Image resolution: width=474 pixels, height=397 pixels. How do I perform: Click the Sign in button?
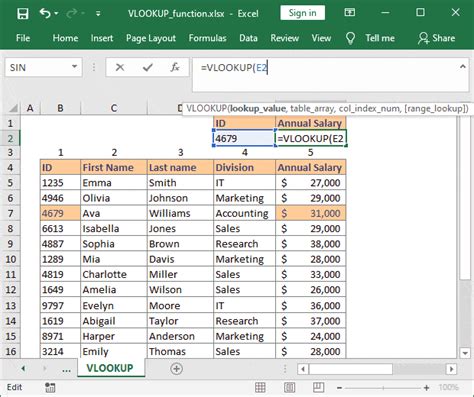point(302,13)
